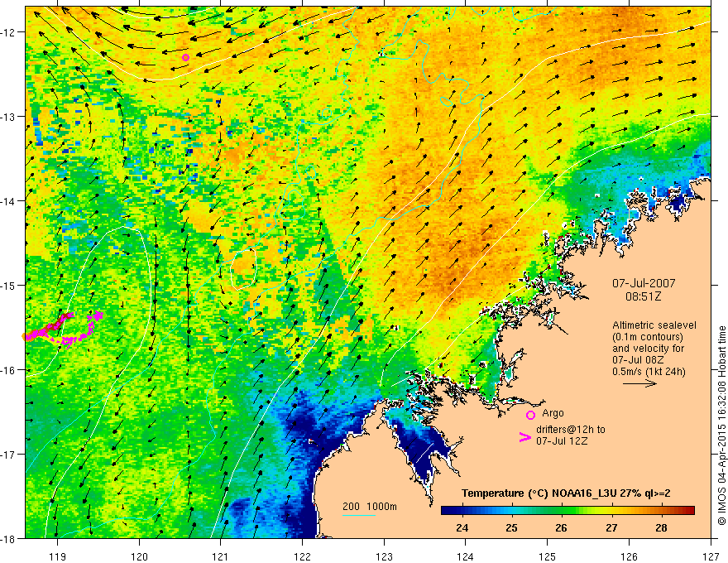Click the longitude axis label 122
This screenshot has width=728, height=563.
point(302,556)
